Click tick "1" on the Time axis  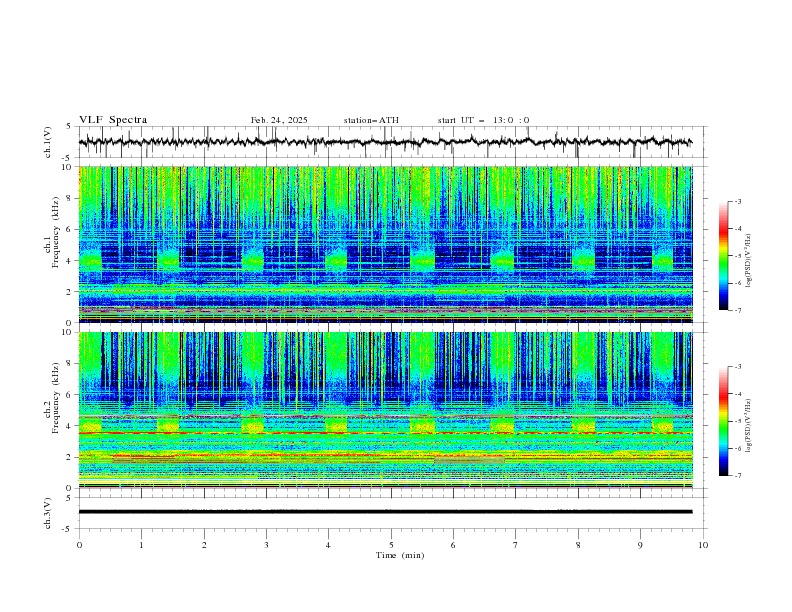[141, 545]
